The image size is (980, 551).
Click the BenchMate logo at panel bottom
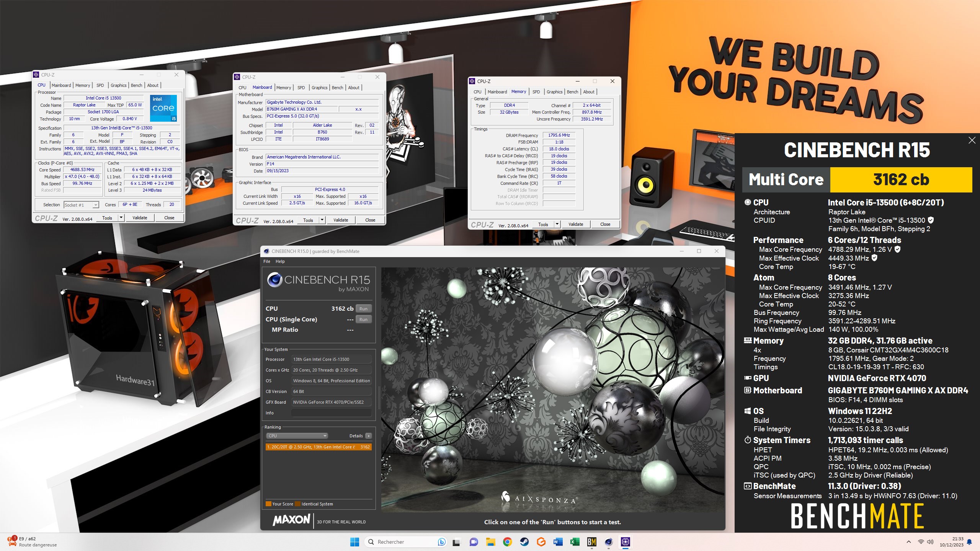pos(857,516)
